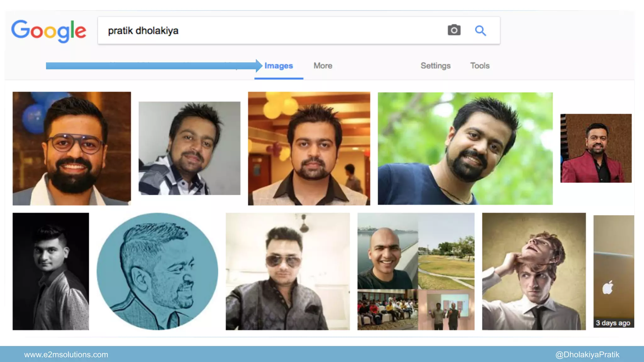Open thumbnail of man in red blazer
644x362 pixels.
coord(596,148)
